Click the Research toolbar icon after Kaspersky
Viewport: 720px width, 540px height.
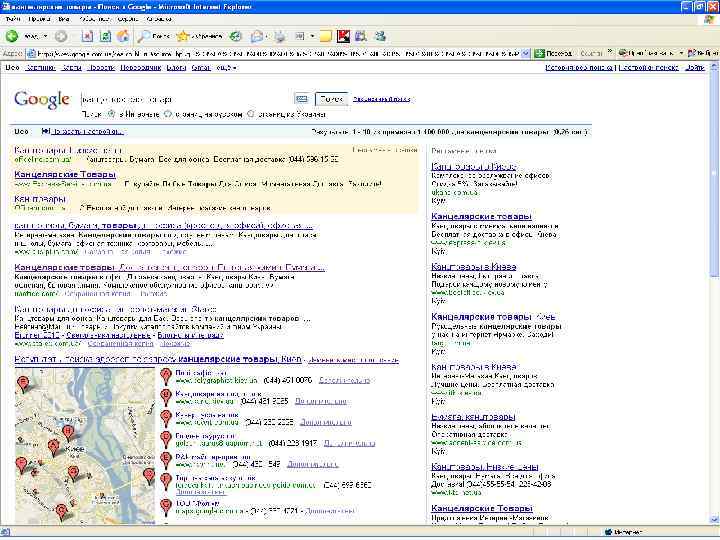(361, 36)
